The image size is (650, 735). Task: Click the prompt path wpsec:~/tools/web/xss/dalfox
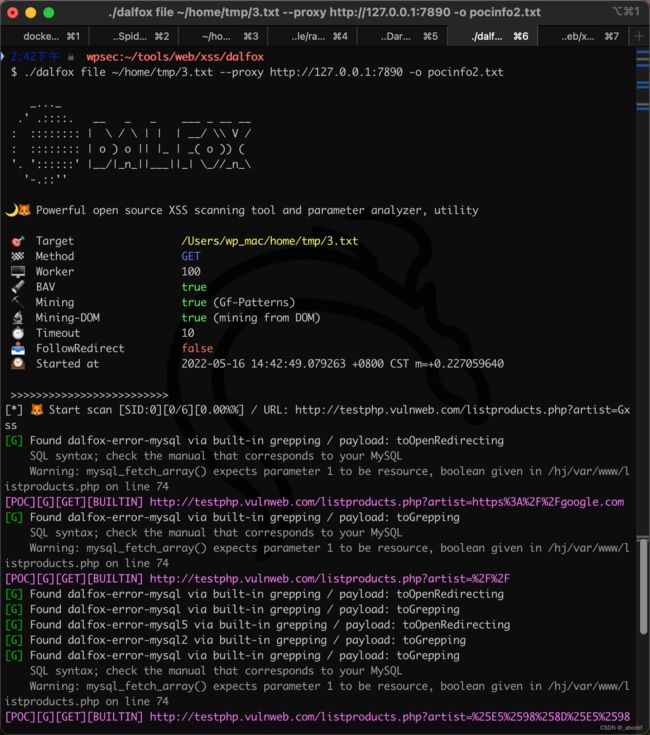175,57
